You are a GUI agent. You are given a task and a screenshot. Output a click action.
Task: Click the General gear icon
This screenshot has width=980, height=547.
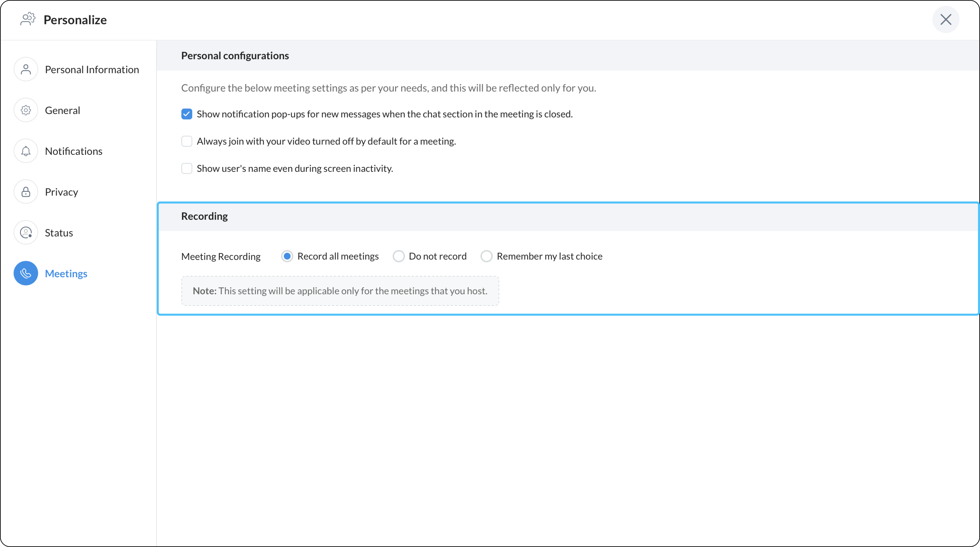pos(26,110)
